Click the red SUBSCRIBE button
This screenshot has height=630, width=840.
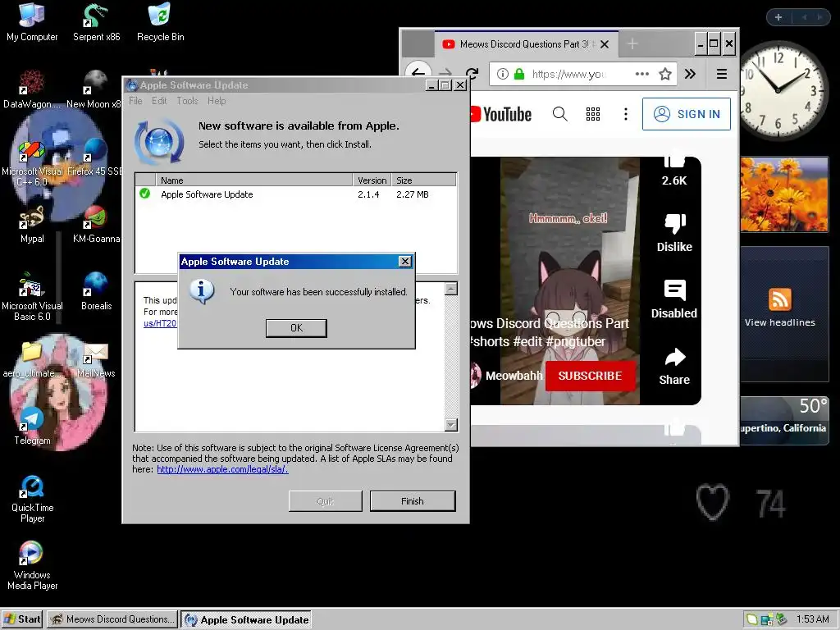point(591,376)
